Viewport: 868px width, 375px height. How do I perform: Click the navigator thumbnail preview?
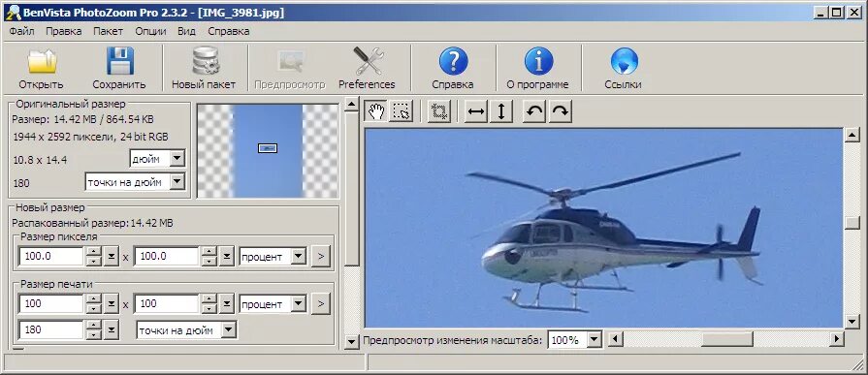tap(268, 150)
